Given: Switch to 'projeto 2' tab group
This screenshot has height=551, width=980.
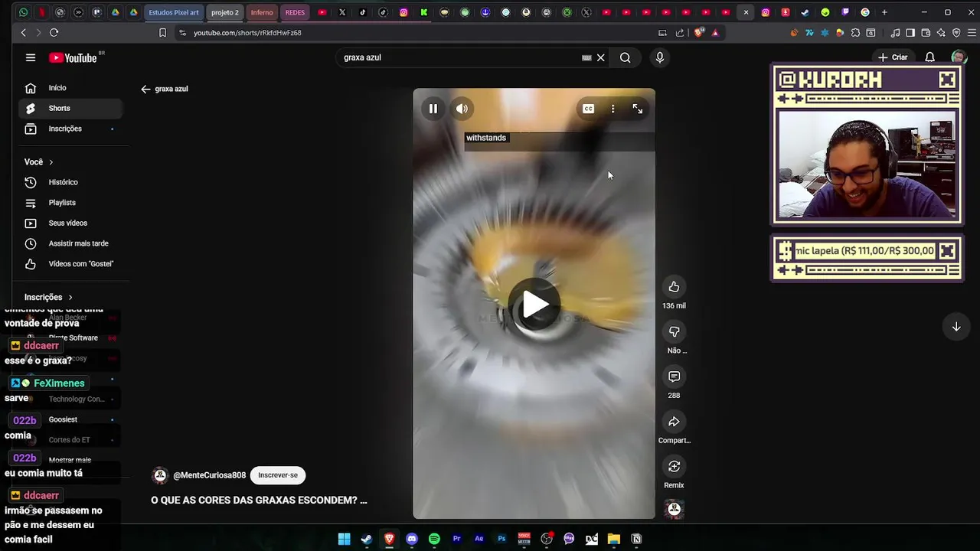Looking at the screenshot, I should click(225, 12).
